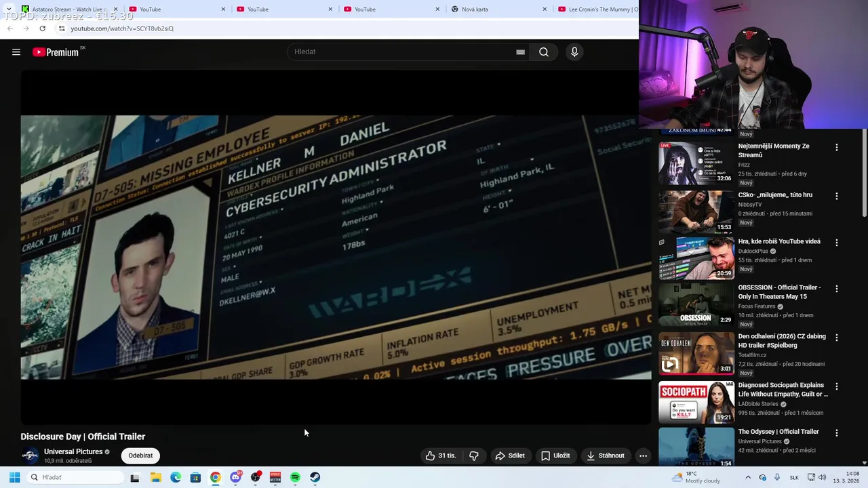Viewport: 868px width, 488px height.
Task: Close the Astatoro Stream tab
Action: pyautogui.click(x=115, y=9)
